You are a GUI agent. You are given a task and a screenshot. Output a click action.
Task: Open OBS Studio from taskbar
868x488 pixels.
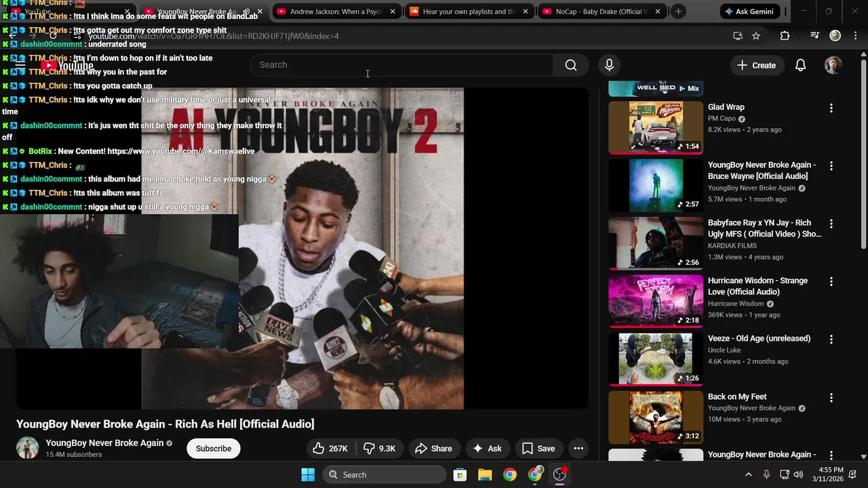click(x=560, y=474)
